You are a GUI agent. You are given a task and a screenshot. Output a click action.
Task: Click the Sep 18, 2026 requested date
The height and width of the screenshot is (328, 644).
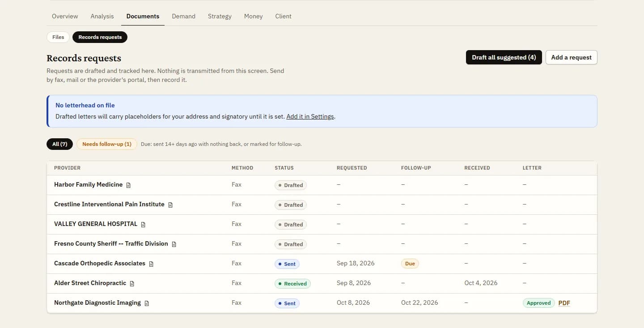click(x=356, y=263)
